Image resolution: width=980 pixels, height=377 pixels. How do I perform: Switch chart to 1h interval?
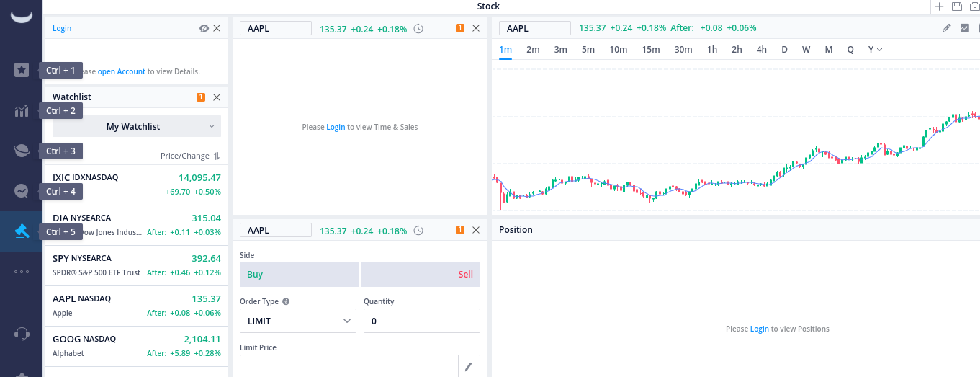(x=712, y=49)
